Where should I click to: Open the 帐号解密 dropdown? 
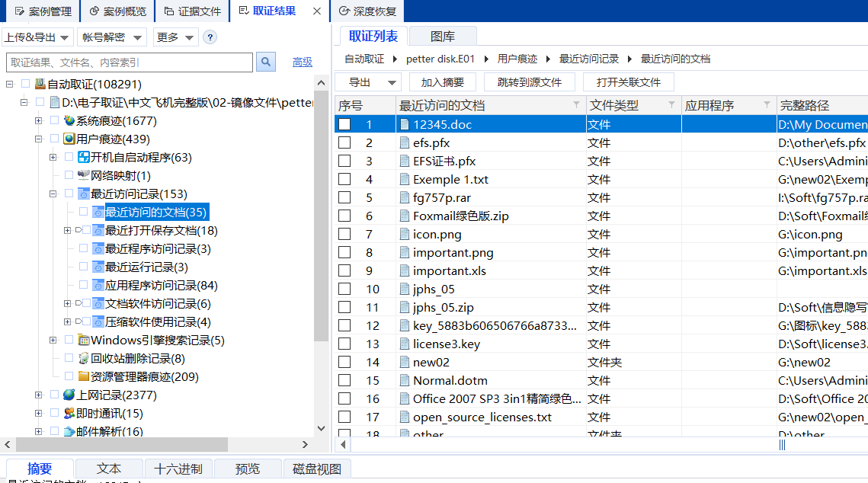[112, 37]
